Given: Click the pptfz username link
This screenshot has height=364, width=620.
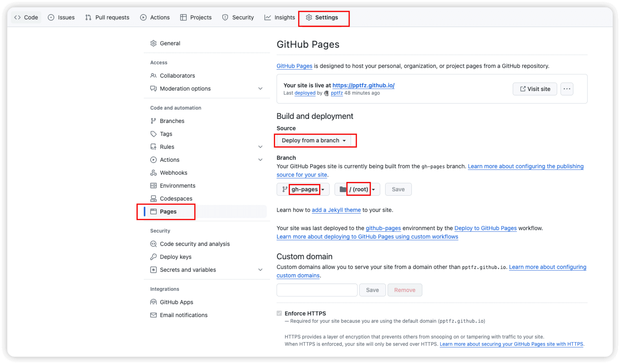Looking at the screenshot, I should 337,93.
